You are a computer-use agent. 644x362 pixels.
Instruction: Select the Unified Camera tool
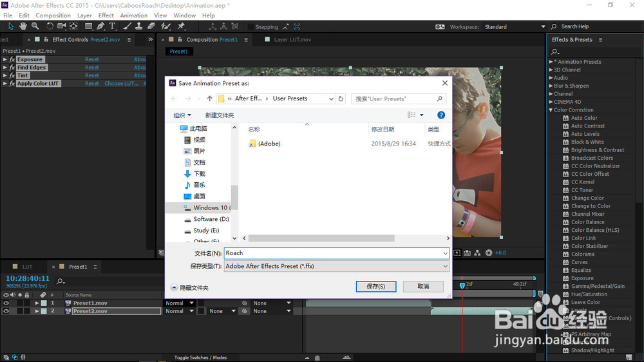click(x=62, y=26)
